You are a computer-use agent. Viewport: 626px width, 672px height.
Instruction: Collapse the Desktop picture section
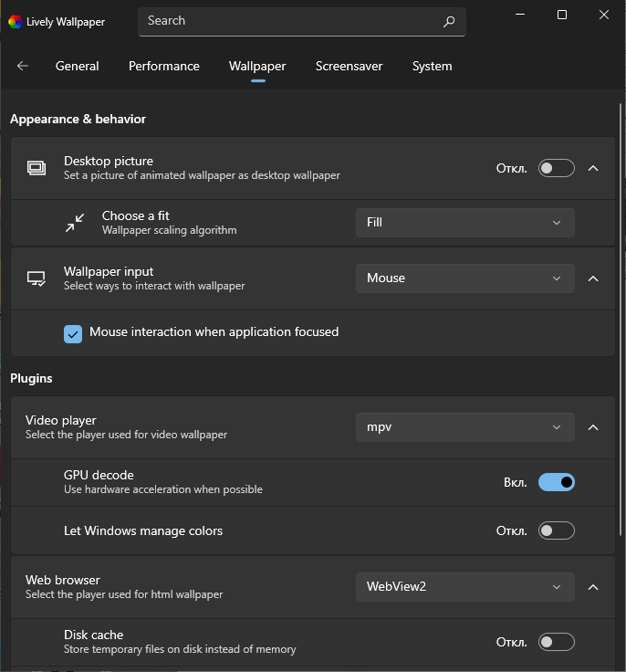point(593,168)
